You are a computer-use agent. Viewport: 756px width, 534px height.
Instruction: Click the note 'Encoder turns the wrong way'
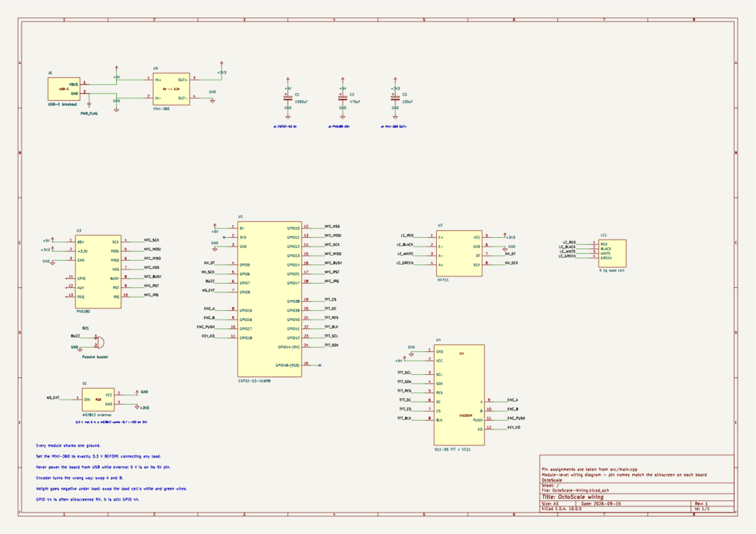pos(79,478)
